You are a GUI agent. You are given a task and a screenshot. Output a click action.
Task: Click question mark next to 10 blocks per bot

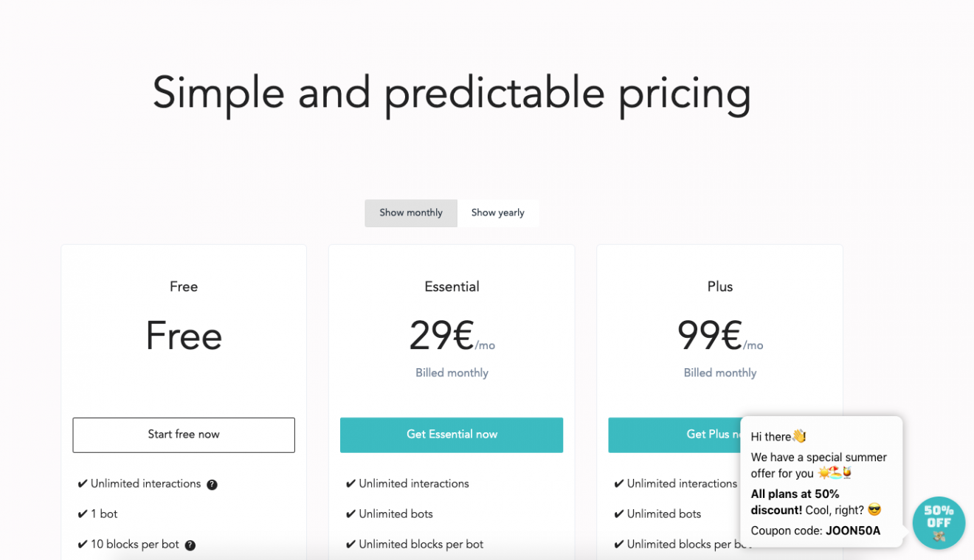(190, 545)
